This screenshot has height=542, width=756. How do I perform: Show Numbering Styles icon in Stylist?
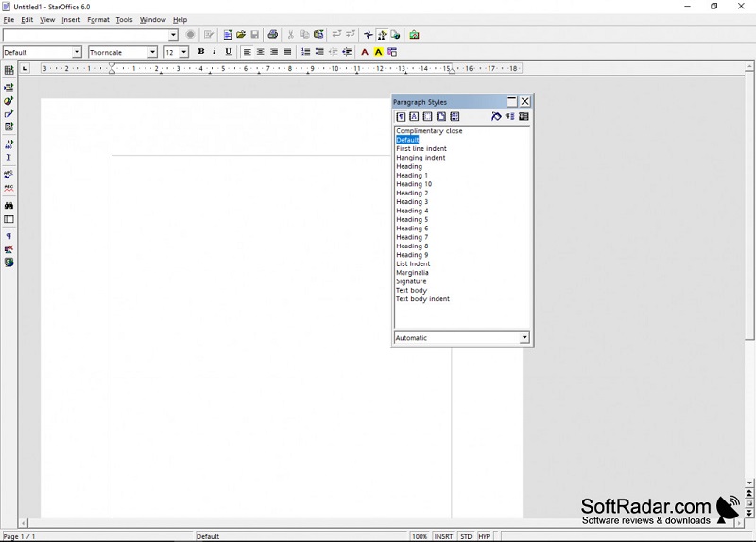[455, 116]
